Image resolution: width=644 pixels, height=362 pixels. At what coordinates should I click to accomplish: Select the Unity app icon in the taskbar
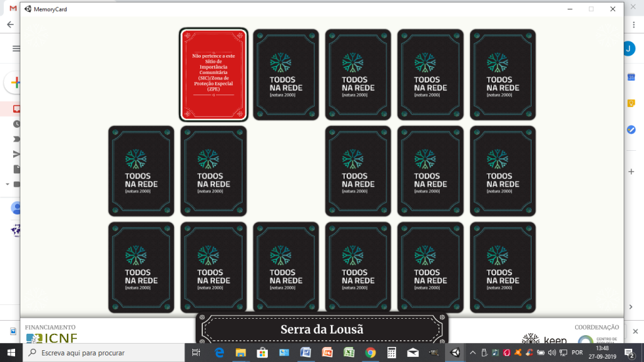[x=455, y=353]
